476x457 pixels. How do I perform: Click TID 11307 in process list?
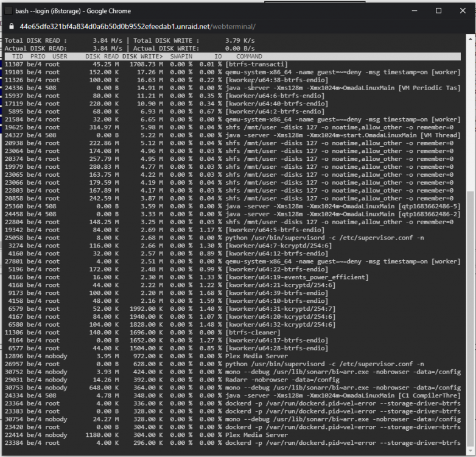click(x=13, y=64)
